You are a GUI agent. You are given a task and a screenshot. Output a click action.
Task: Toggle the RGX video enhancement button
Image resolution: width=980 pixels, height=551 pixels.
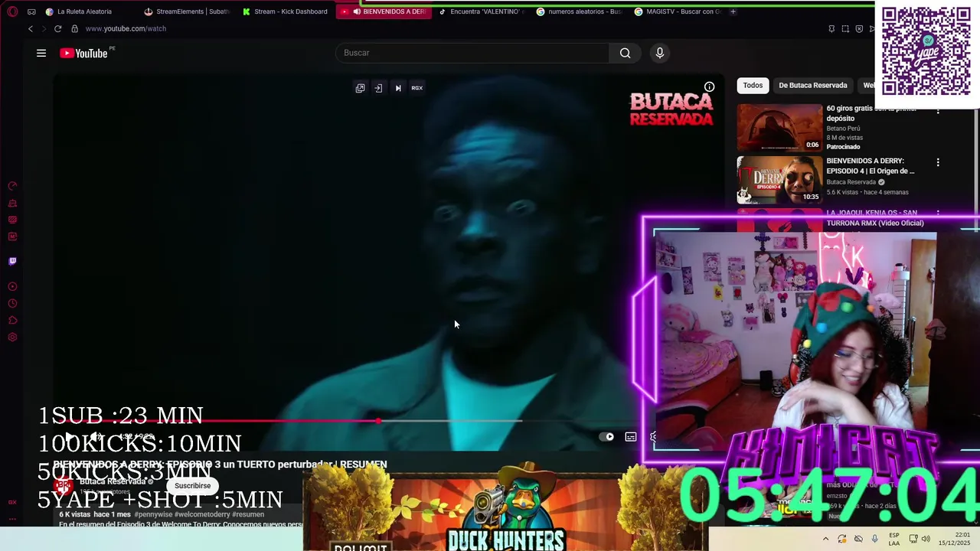[x=417, y=88]
